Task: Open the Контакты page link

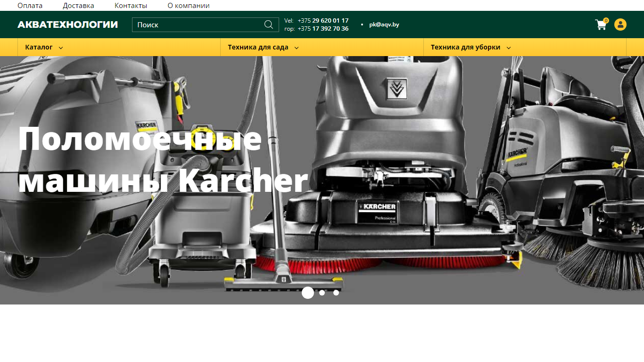Action: pos(131,6)
